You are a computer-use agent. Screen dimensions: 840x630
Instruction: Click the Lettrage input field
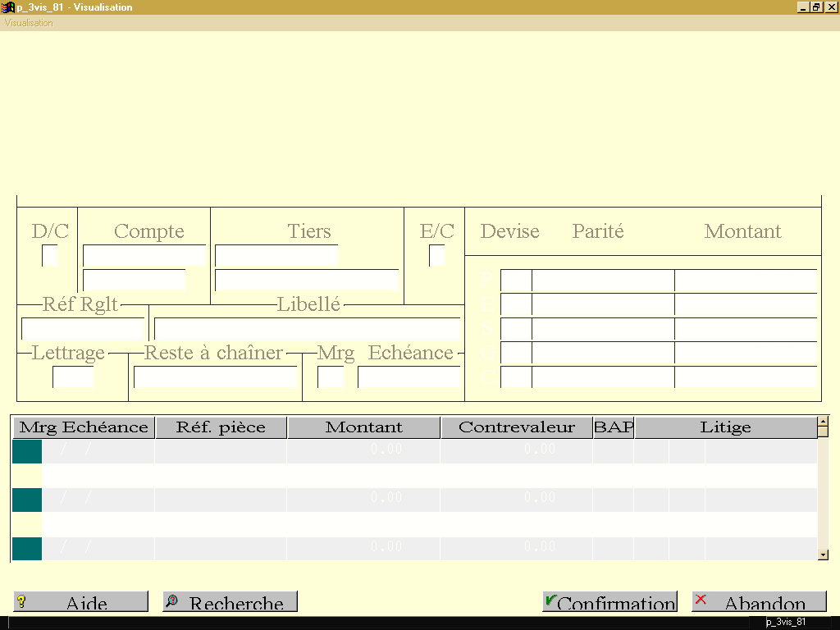point(73,377)
